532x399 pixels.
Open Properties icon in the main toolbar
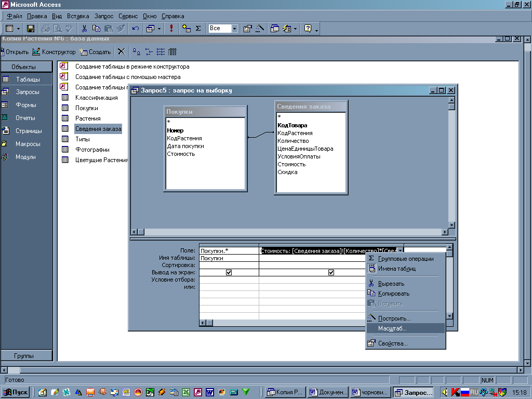coord(248,29)
